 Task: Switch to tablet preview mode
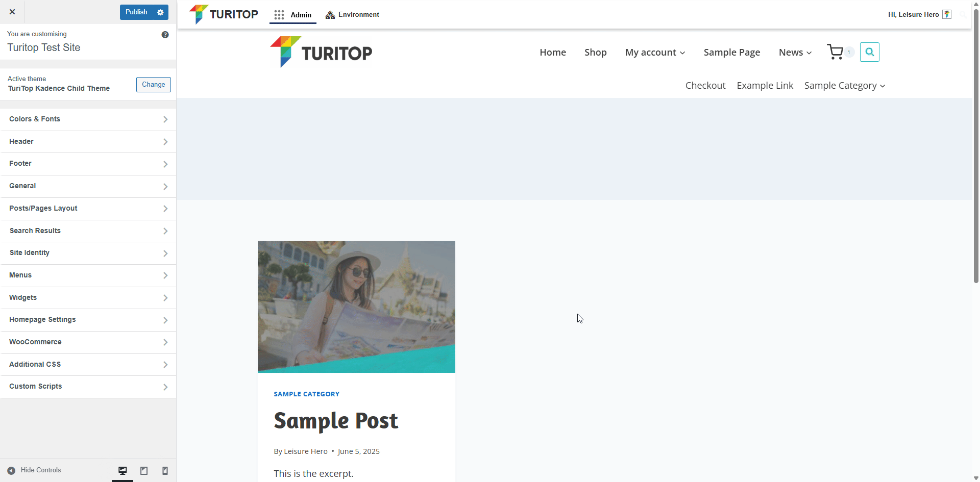144,470
